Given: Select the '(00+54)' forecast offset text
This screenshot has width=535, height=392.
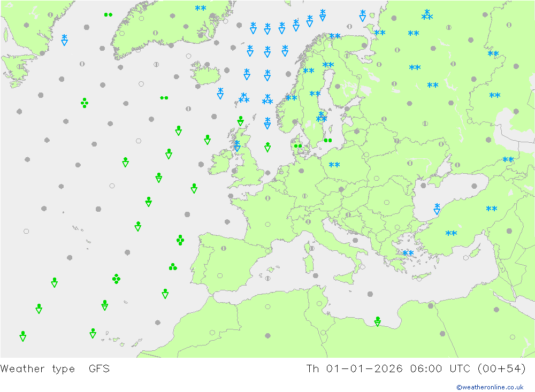Looking at the screenshot, I should pyautogui.click(x=501, y=369).
